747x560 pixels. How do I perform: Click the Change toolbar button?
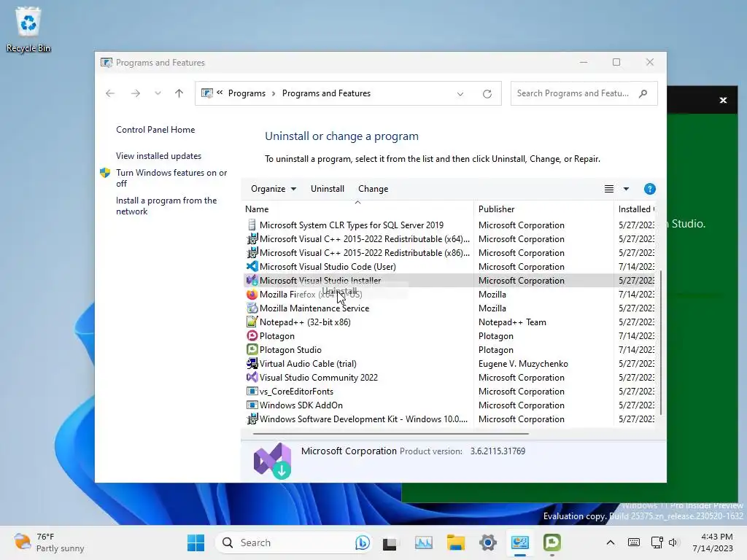click(373, 189)
